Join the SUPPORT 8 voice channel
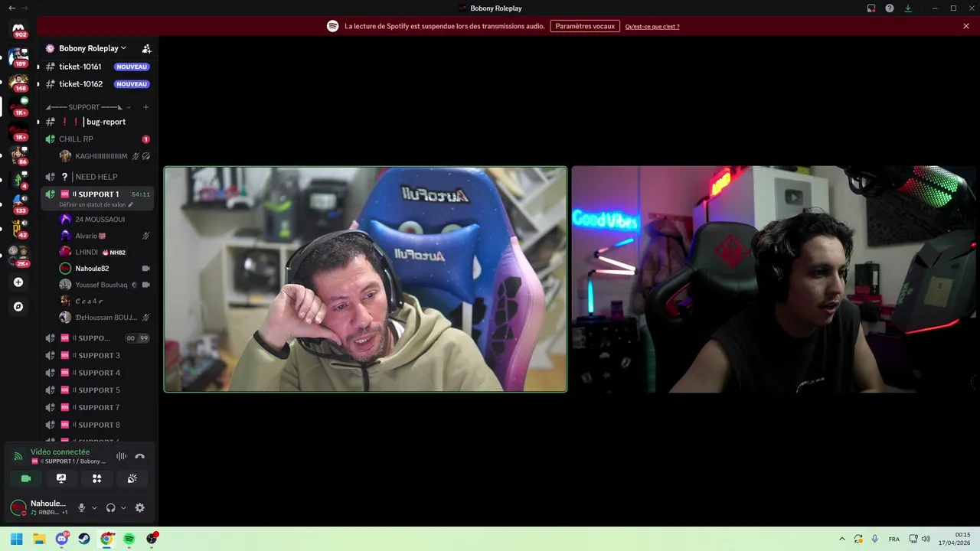The height and width of the screenshot is (551, 980). (97, 425)
